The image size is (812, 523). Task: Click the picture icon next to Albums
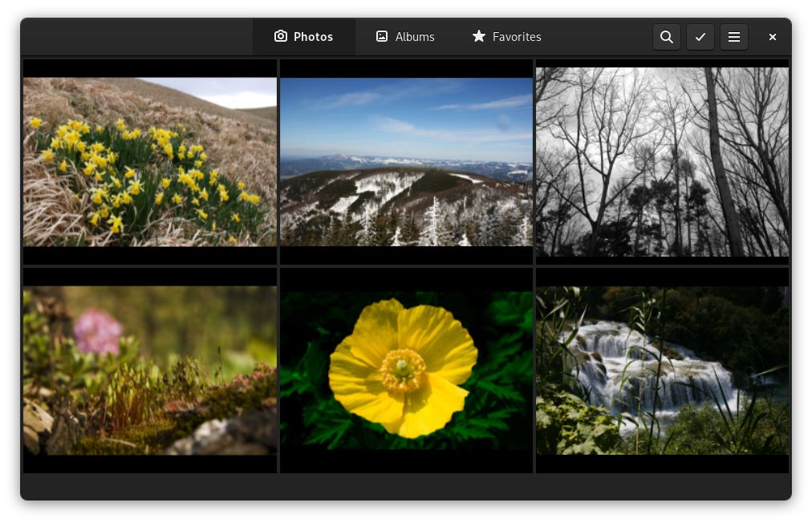382,36
